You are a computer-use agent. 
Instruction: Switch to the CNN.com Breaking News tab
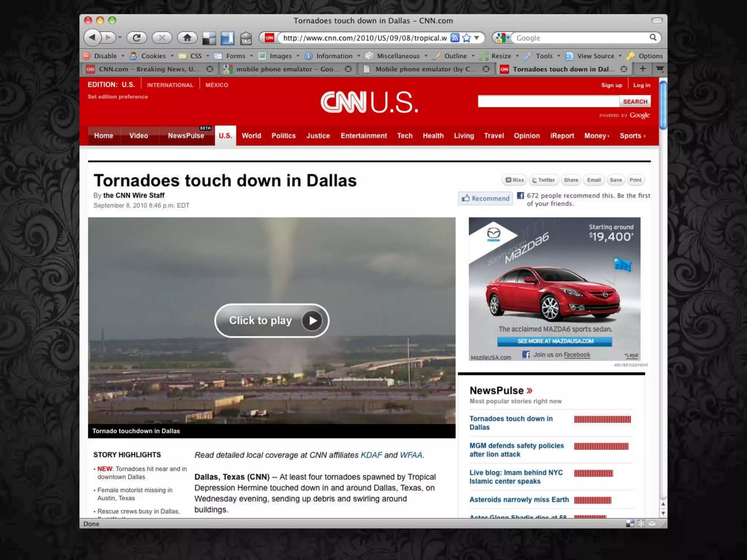(150, 69)
